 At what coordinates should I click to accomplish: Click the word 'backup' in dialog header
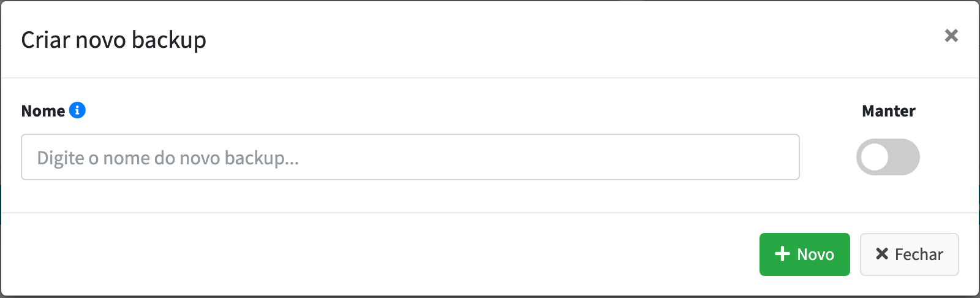click(x=169, y=41)
